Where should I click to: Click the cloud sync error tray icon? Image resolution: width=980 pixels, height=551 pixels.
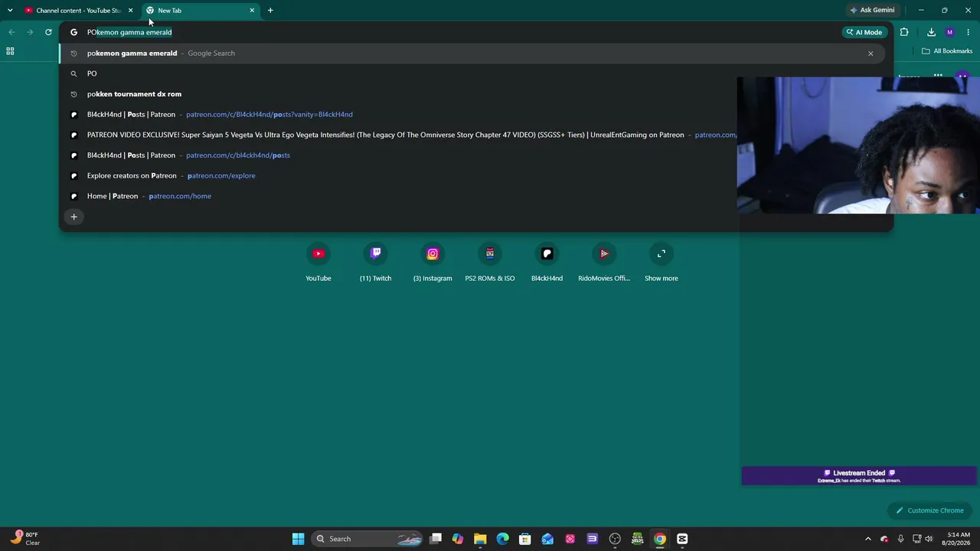pyautogui.click(x=884, y=539)
